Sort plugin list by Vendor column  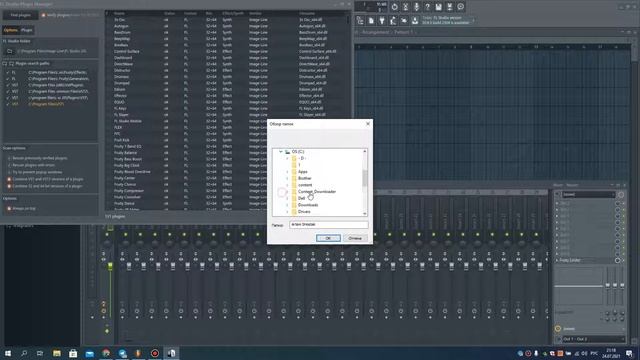pyautogui.click(x=256, y=13)
